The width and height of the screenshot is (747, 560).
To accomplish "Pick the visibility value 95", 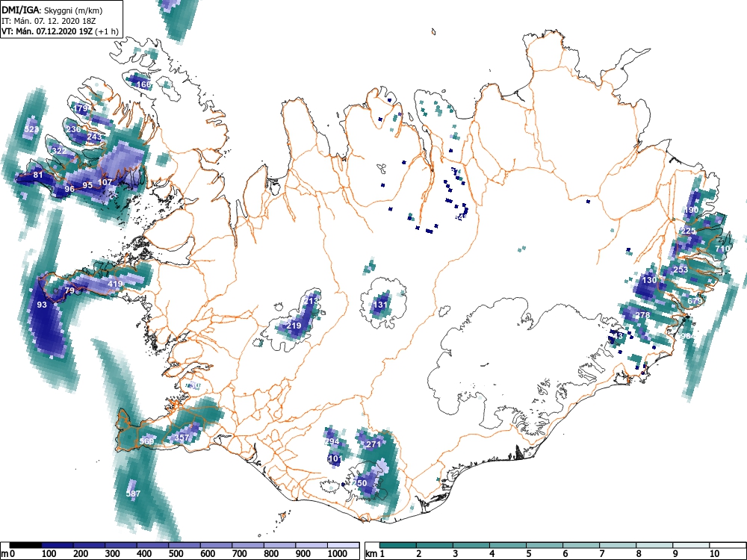I will 87,184.
